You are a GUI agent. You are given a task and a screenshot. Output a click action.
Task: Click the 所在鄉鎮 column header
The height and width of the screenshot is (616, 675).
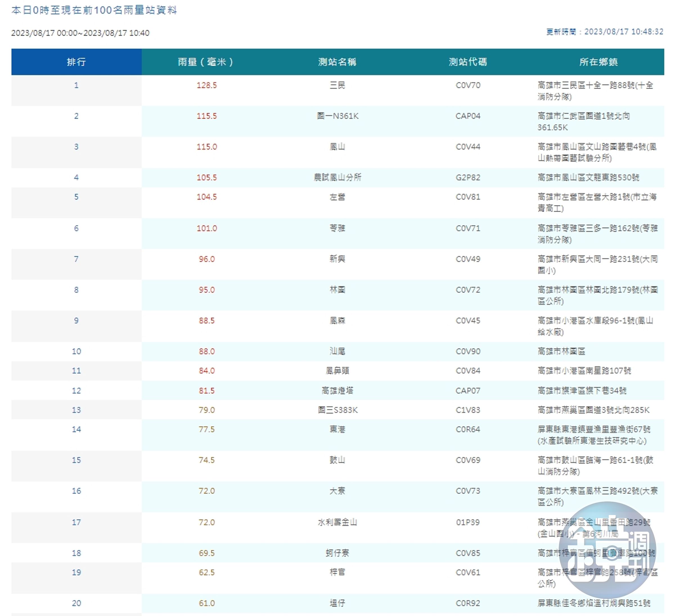598,62
